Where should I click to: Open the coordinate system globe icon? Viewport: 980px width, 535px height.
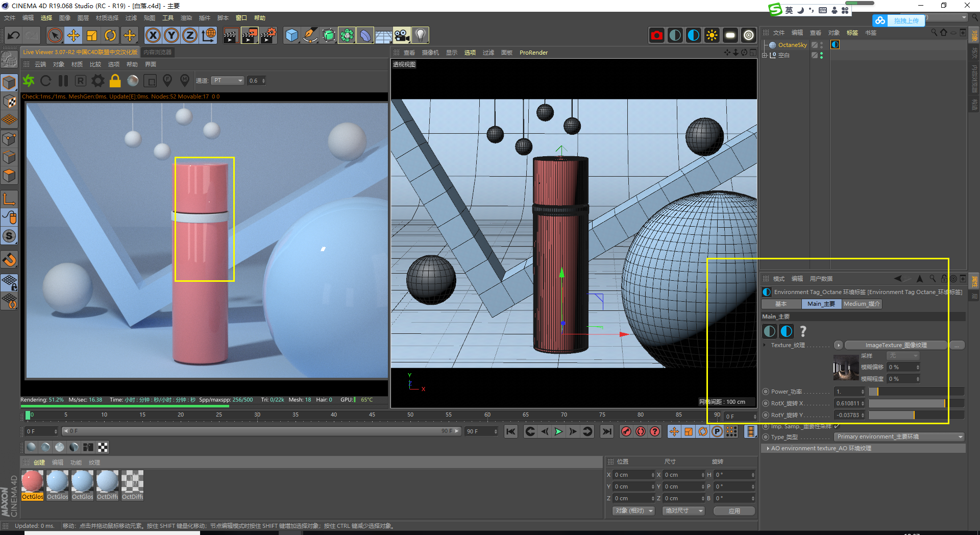pyautogui.click(x=209, y=35)
